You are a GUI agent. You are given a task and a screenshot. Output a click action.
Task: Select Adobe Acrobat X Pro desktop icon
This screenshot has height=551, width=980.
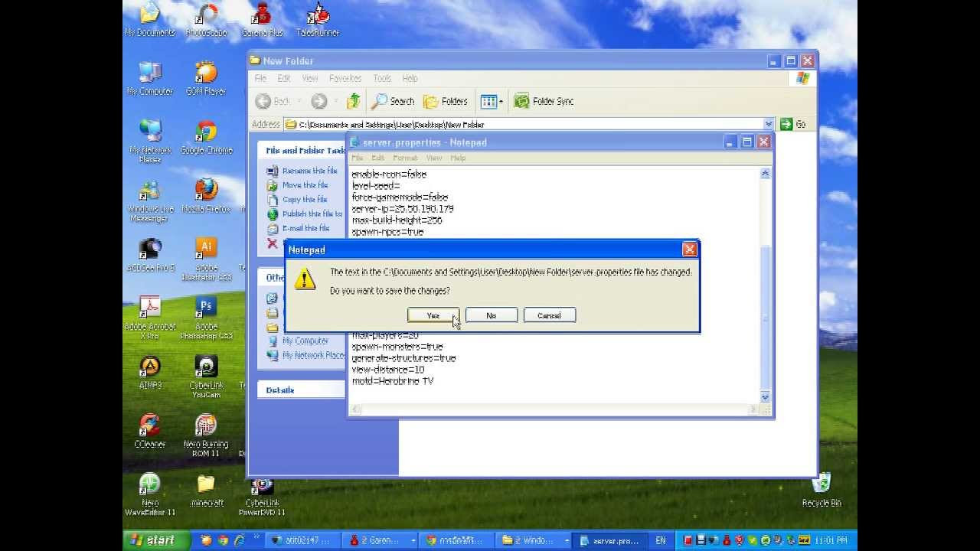(x=150, y=318)
